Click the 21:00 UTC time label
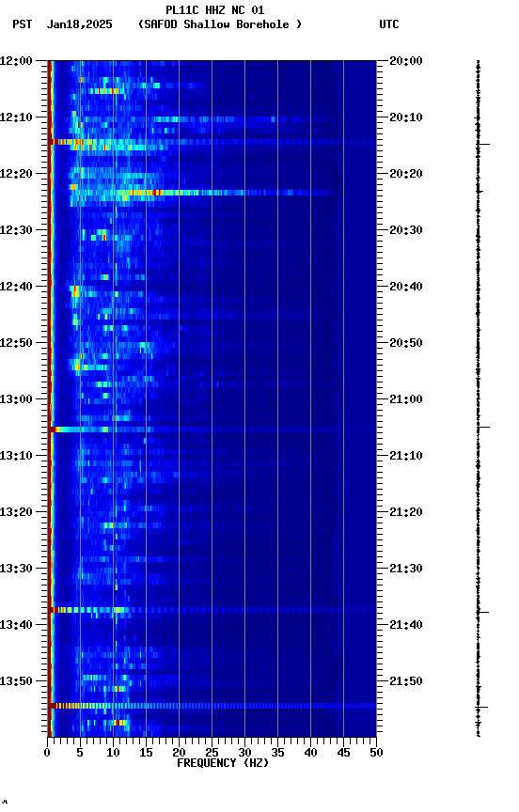The image size is (519, 812). (406, 399)
